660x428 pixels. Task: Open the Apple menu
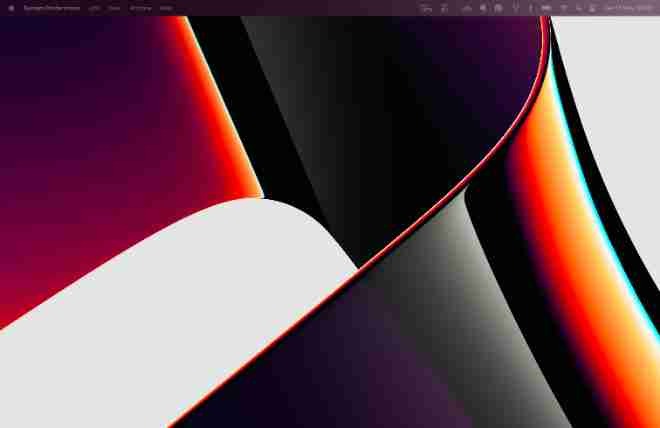click(11, 8)
